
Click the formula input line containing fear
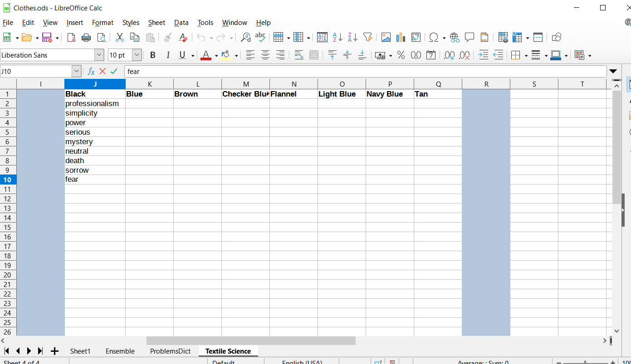pos(365,72)
